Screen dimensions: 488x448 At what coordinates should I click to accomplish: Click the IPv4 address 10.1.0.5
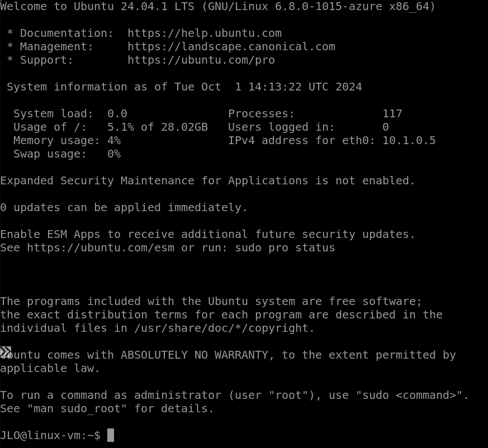click(409, 141)
